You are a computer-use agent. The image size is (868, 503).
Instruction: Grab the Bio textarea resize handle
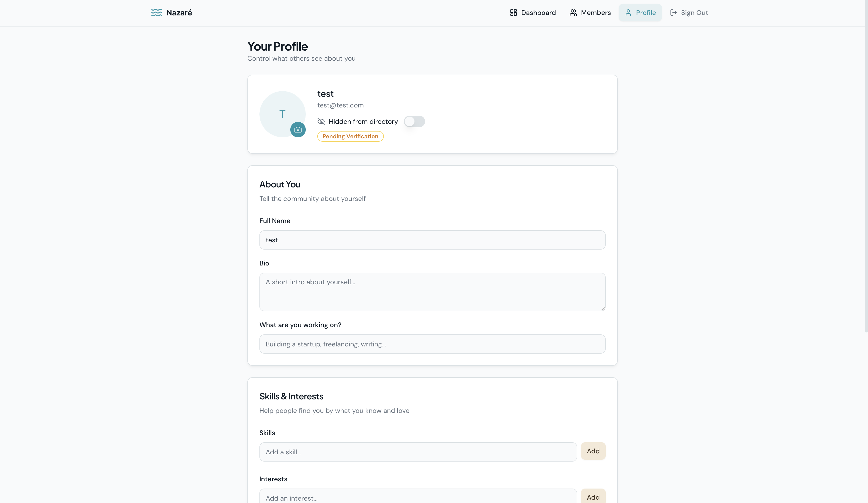(x=603, y=309)
